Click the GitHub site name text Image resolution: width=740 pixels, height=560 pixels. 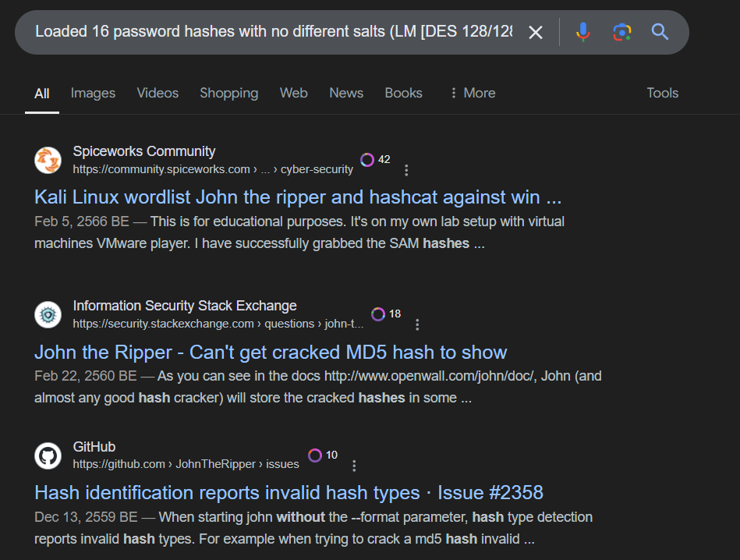[94, 447]
